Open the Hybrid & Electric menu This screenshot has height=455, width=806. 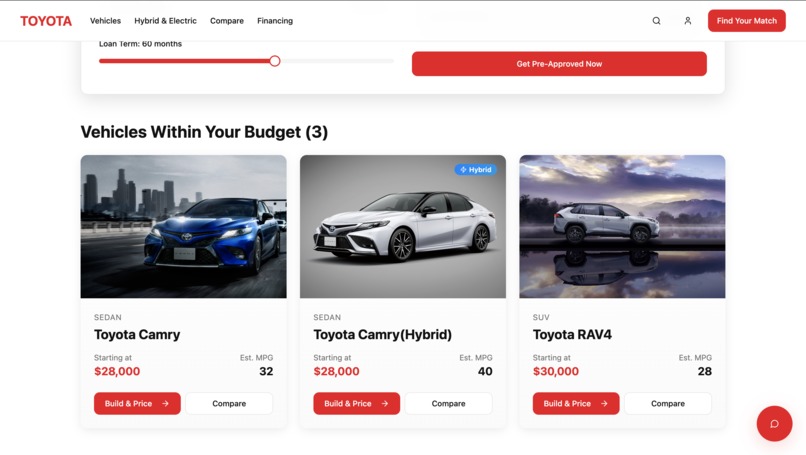pyautogui.click(x=166, y=21)
